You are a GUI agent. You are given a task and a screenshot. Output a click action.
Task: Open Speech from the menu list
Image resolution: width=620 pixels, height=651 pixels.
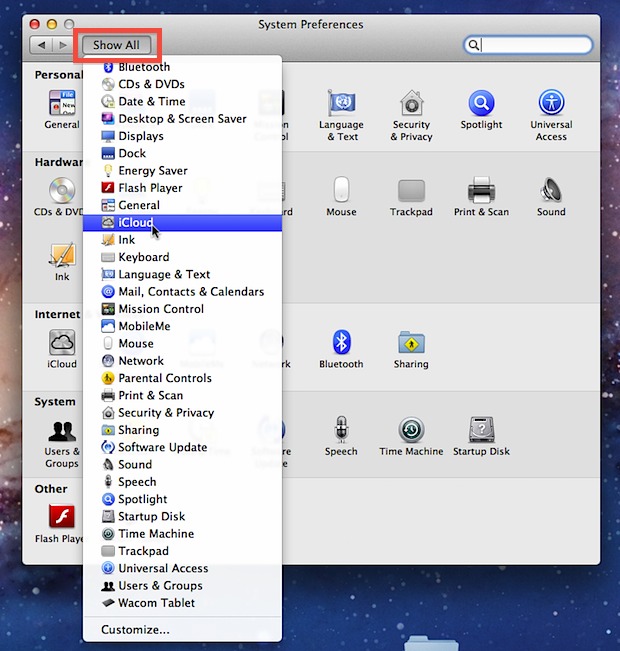(x=183, y=482)
